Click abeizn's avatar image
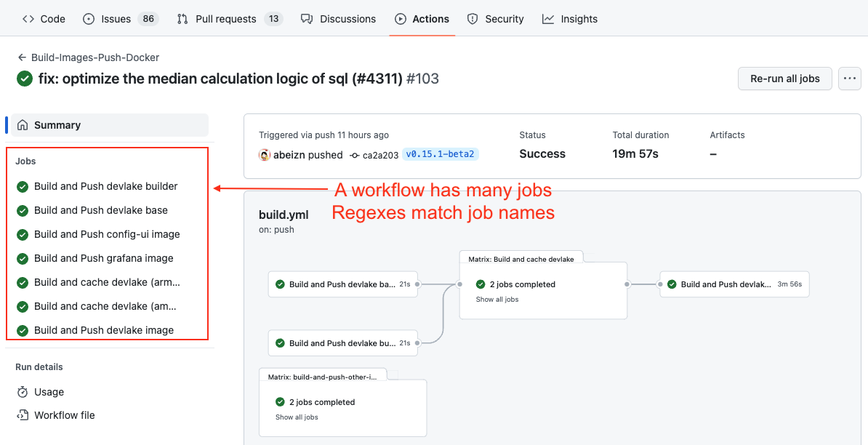Viewport: 868px width, 445px height. tap(265, 155)
